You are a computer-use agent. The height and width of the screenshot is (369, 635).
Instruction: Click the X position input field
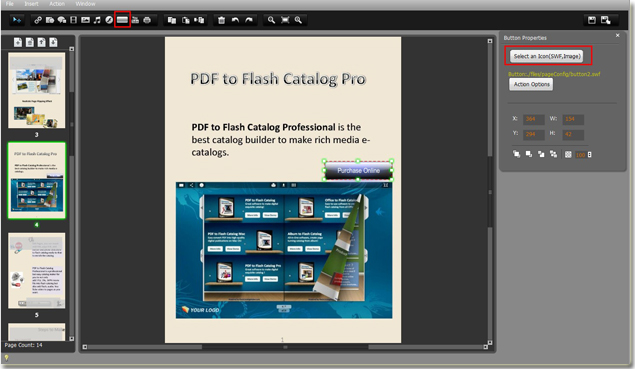533,119
